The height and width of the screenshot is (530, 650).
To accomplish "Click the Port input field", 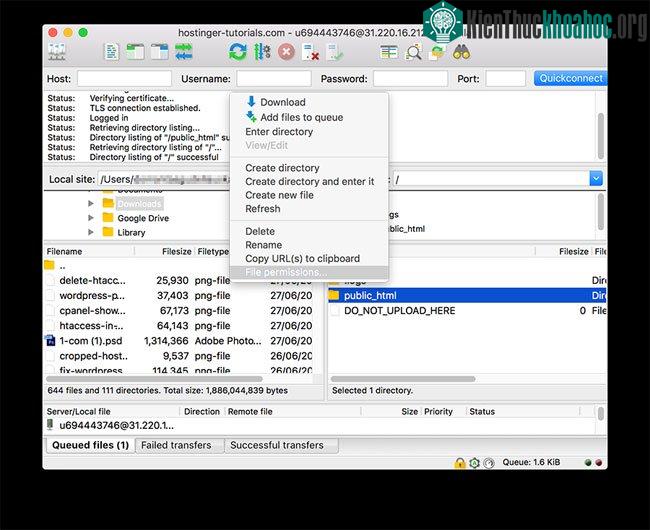I will click(x=505, y=78).
